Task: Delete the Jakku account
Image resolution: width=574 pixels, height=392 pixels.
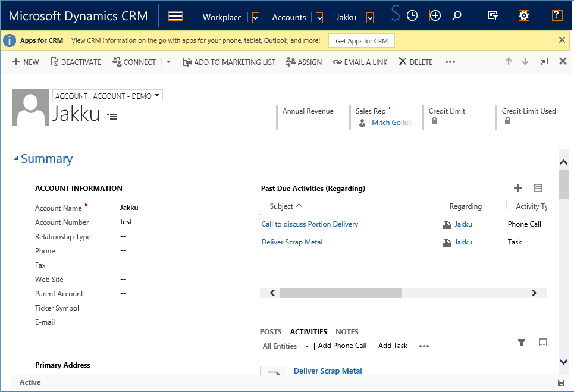Action: coord(416,62)
